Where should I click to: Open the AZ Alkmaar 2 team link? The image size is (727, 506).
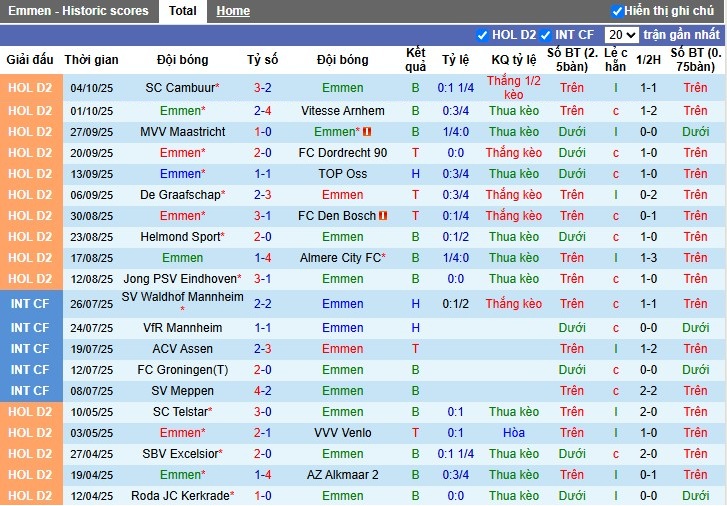(x=342, y=475)
